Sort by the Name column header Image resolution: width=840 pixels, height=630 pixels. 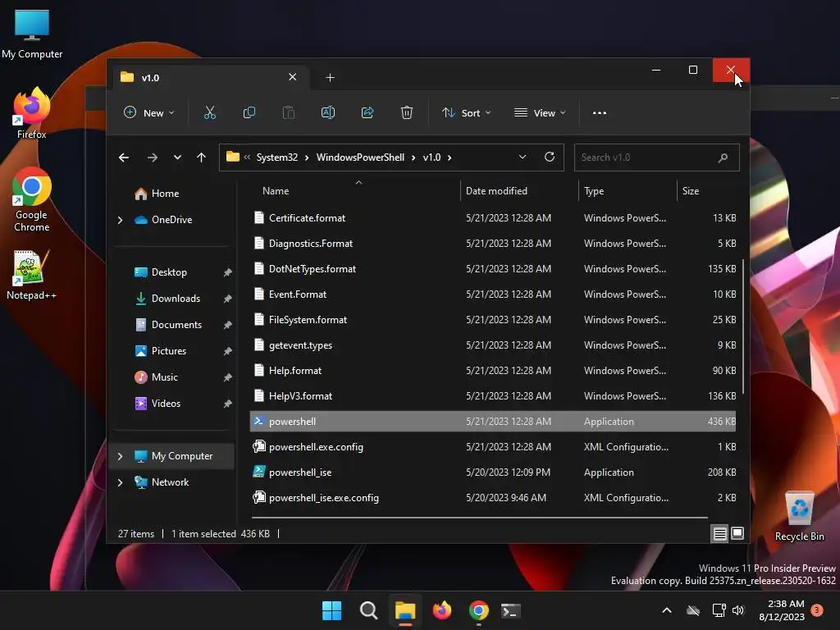pos(276,191)
